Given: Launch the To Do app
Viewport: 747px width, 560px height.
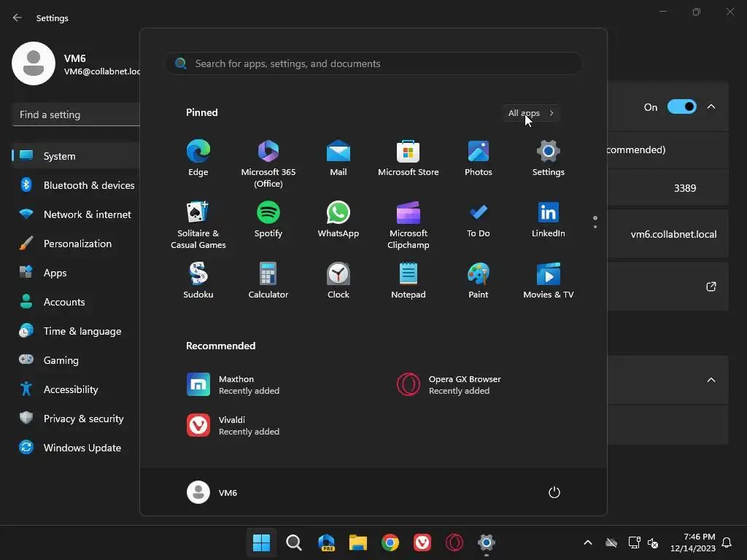Looking at the screenshot, I should click(479, 219).
